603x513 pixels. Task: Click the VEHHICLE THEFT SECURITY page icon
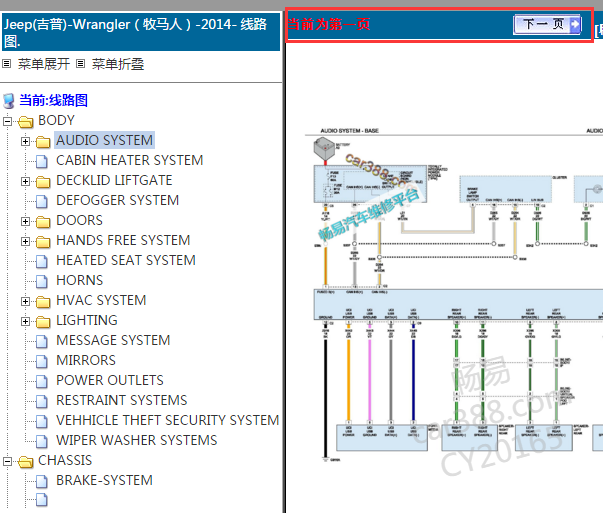pyautogui.click(x=42, y=422)
